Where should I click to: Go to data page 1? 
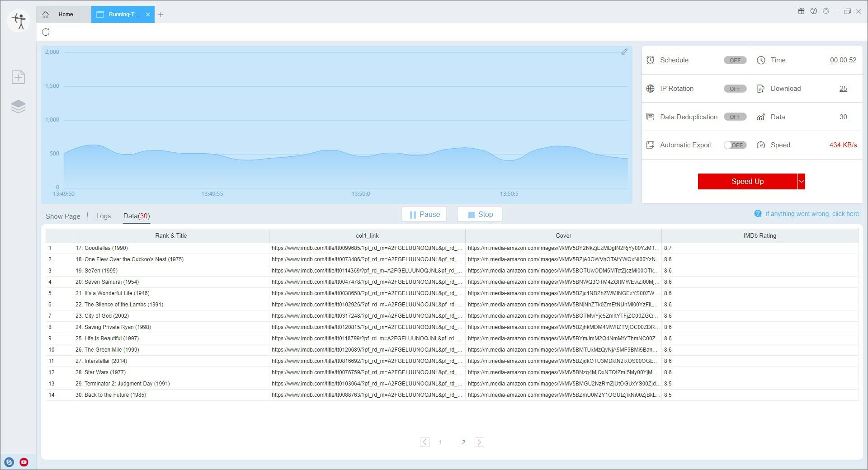[x=440, y=442]
